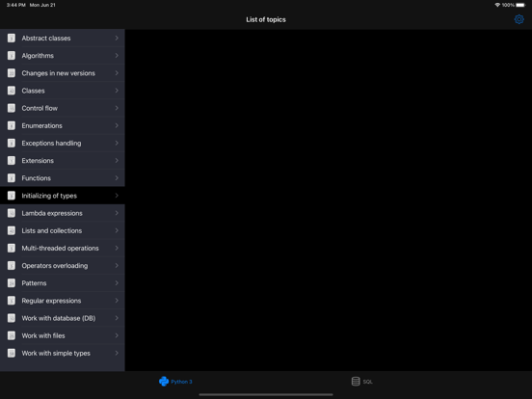Screen dimensions: 532x399
Task: Click the document icon next to Work with files
Action: (x=12, y=335)
